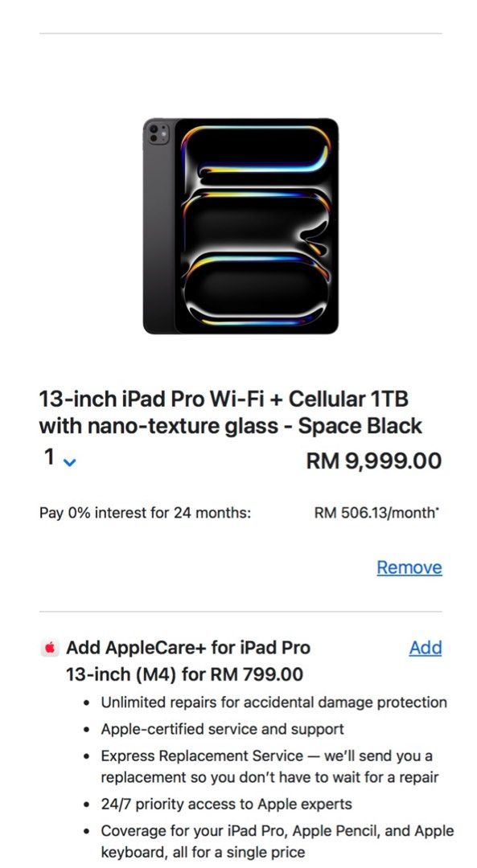477x868 pixels.
Task: View the RM 506.13/month installment details
Action: tap(376, 512)
